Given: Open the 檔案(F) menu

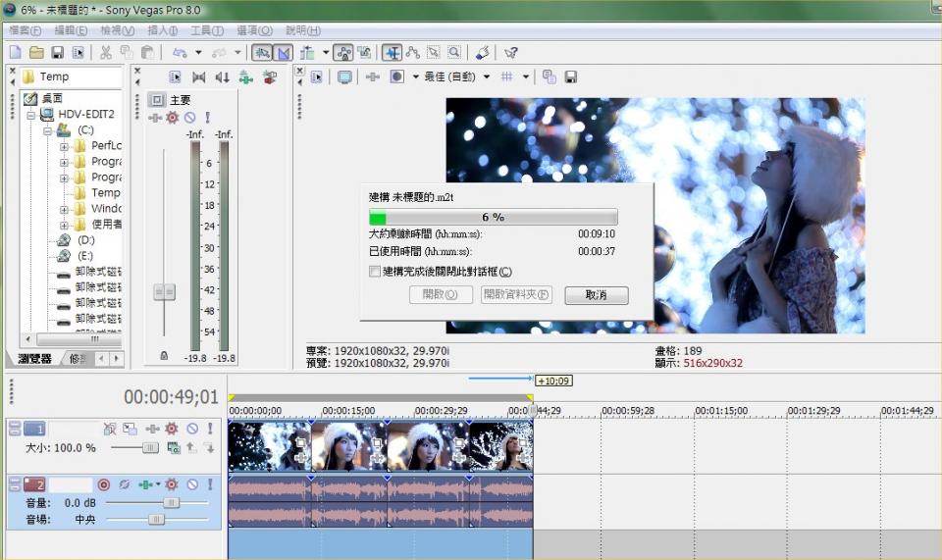Looking at the screenshot, I should [x=25, y=30].
